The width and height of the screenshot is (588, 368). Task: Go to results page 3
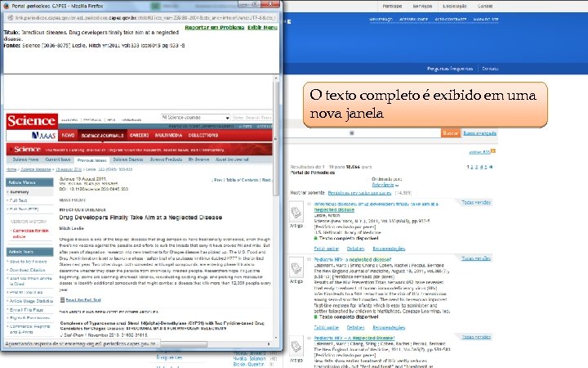tap(477, 167)
